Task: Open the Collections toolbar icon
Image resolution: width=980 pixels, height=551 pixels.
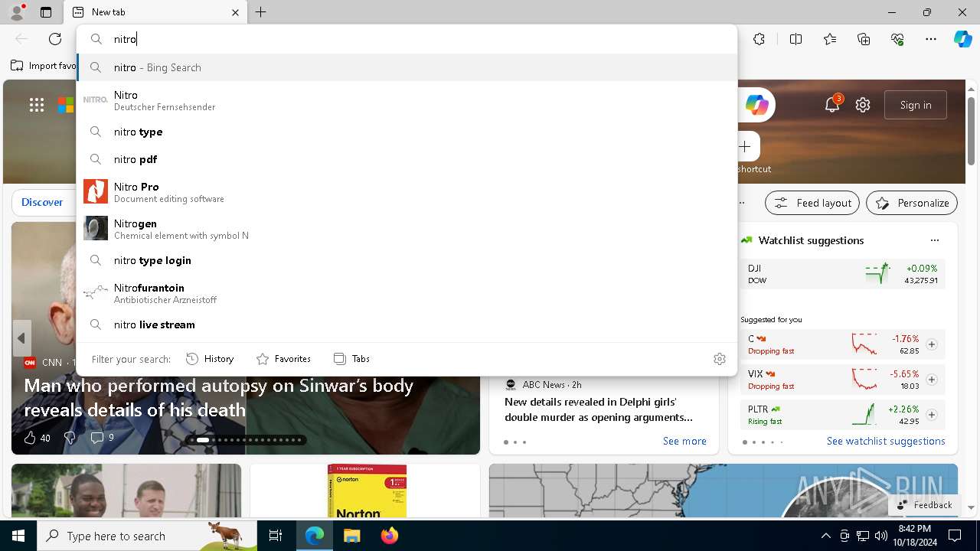Action: tap(864, 39)
